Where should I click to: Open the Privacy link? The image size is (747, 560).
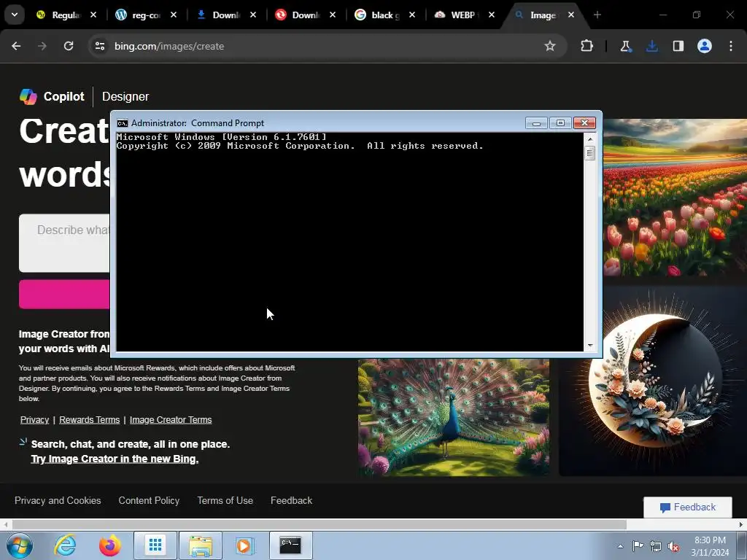coord(34,419)
